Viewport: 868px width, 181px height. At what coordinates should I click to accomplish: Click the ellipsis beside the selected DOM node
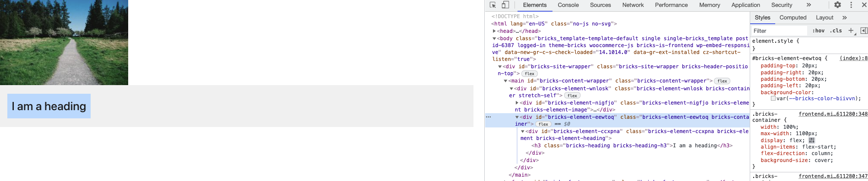(488, 117)
